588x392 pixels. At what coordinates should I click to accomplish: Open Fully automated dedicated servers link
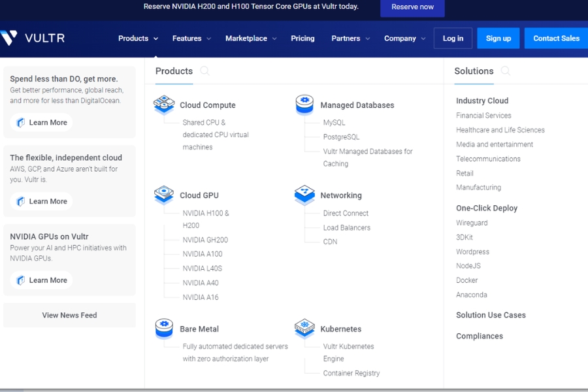pos(235,353)
